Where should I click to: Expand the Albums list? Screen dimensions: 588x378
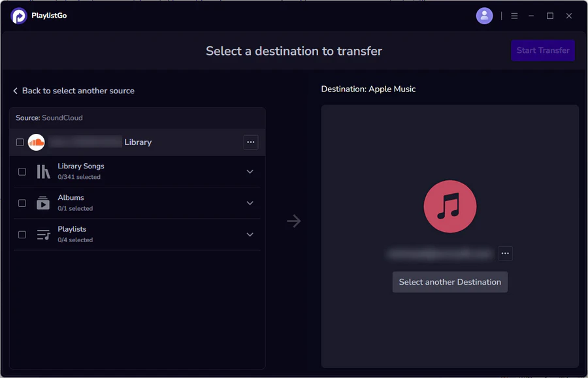[x=250, y=203]
